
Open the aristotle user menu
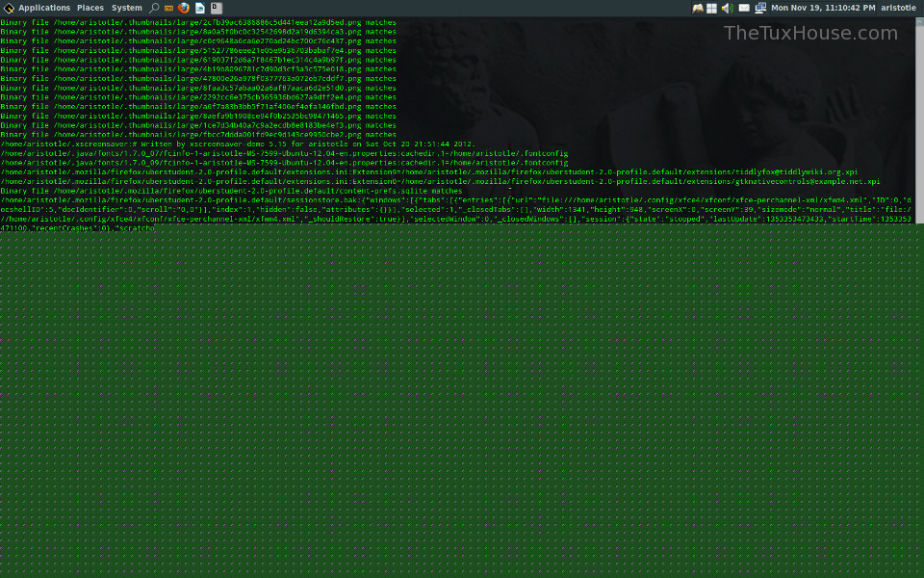[898, 8]
